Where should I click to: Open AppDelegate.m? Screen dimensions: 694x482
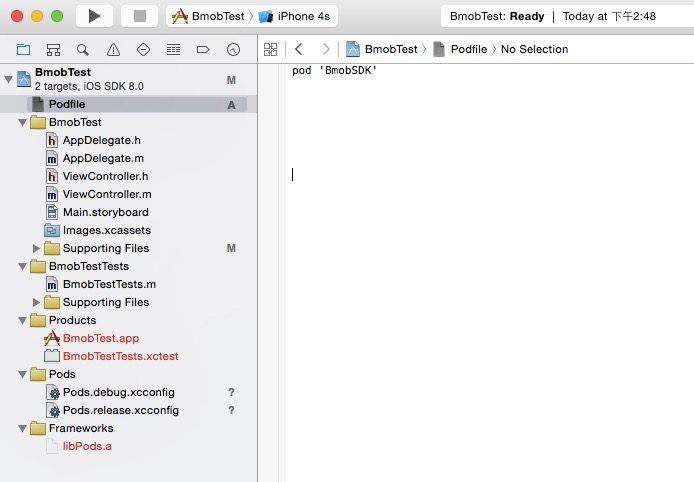coord(95,158)
